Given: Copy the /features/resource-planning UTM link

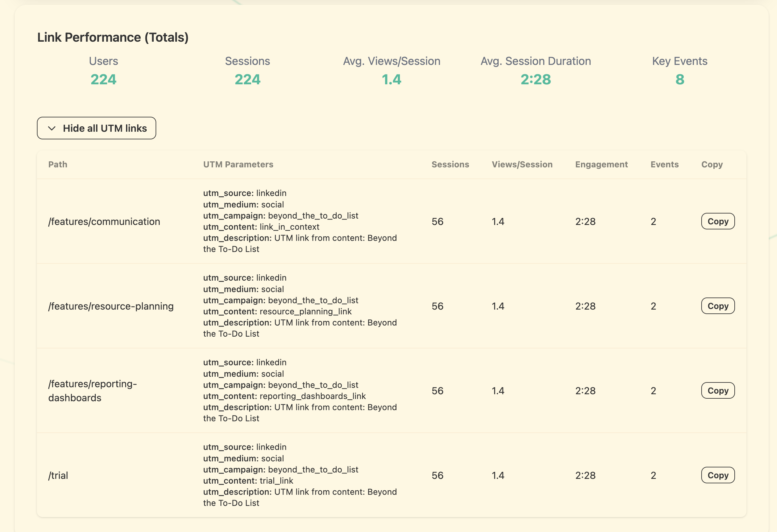Looking at the screenshot, I should (717, 306).
